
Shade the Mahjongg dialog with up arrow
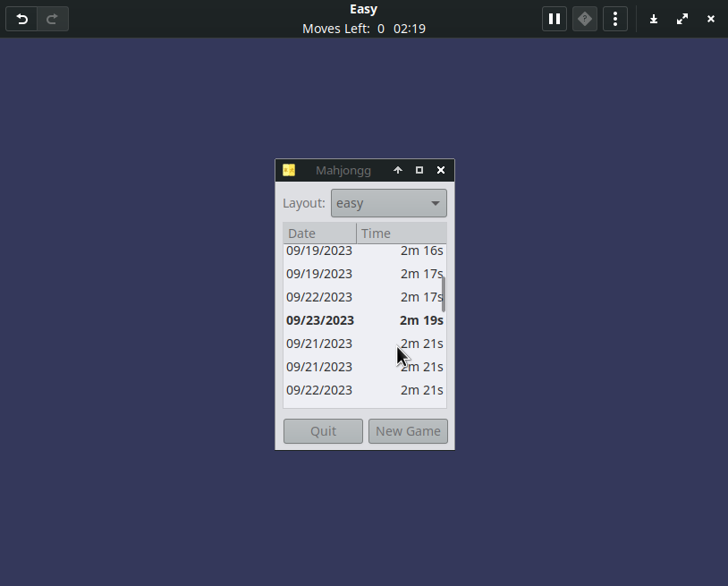coord(398,170)
